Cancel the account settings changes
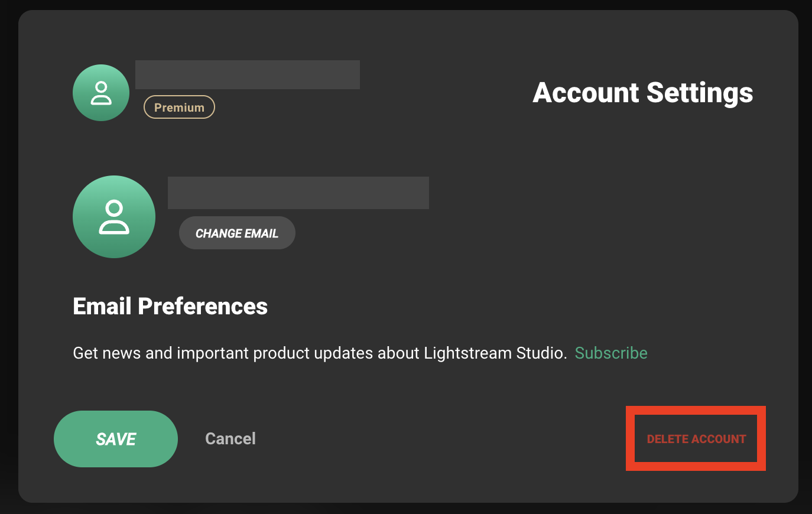This screenshot has width=812, height=514. [230, 438]
